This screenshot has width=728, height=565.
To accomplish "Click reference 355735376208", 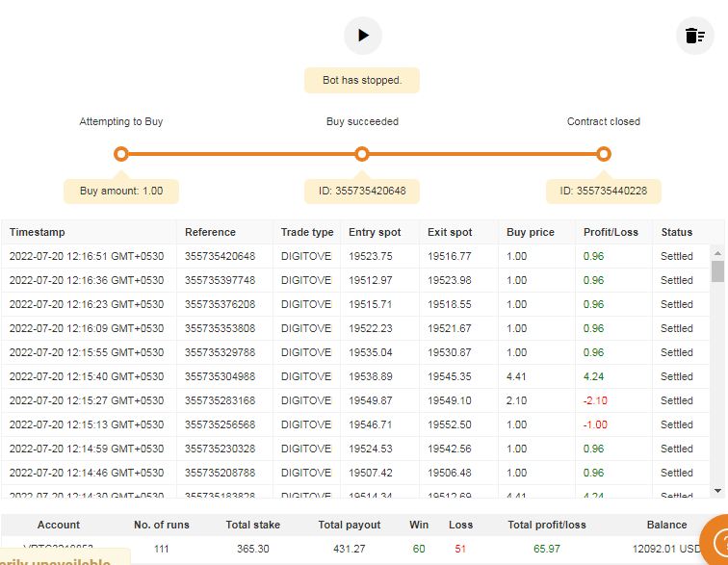I will point(221,304).
